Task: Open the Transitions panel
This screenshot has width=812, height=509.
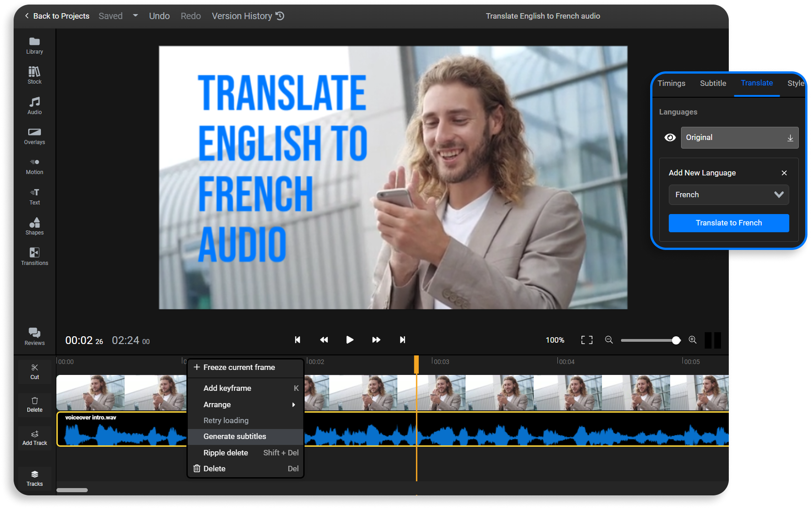Action: click(x=35, y=256)
